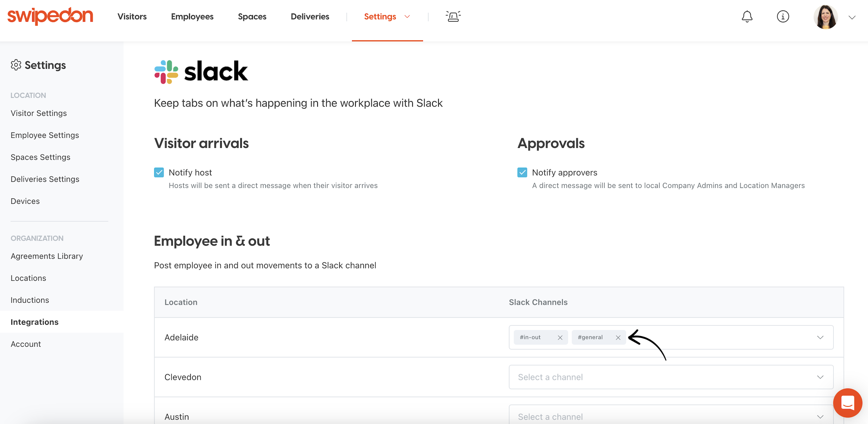This screenshot has height=424, width=868.
Task: Switch to the Spaces tab
Action: click(x=252, y=17)
